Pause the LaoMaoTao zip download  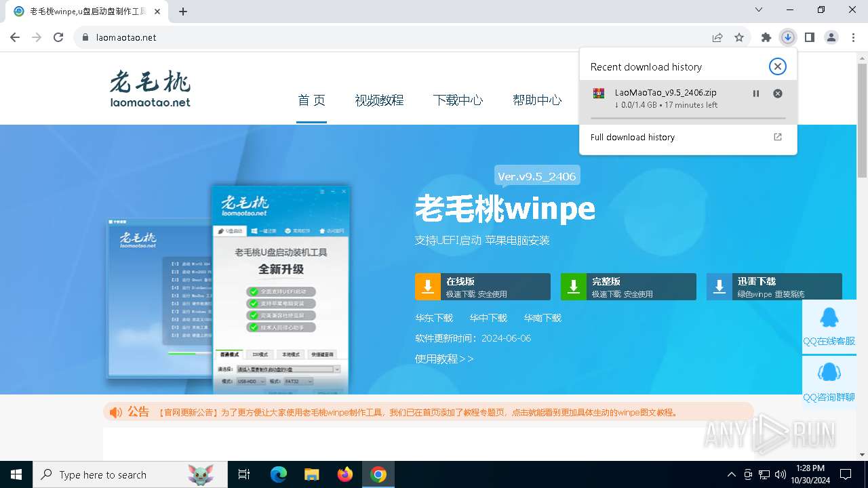pos(756,94)
